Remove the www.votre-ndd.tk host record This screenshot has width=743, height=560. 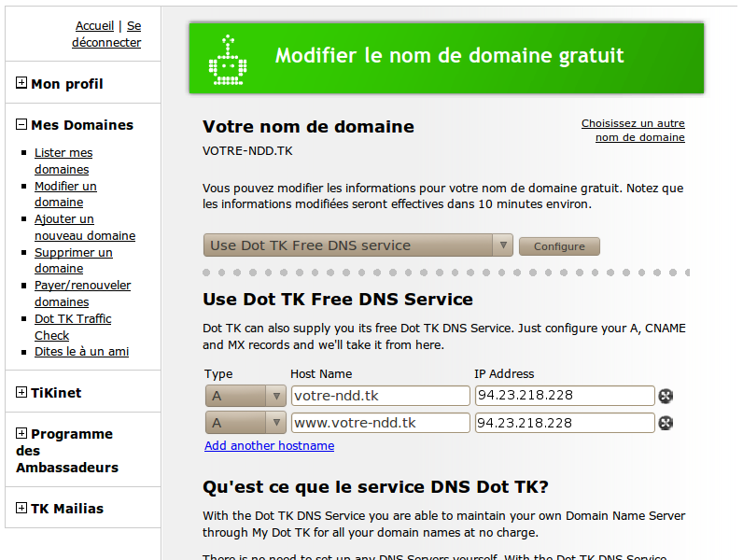666,423
